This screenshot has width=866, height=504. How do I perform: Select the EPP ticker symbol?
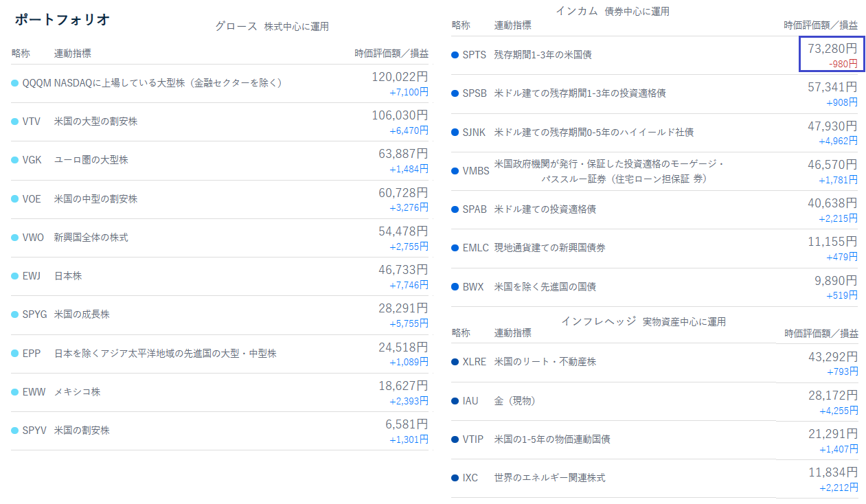pos(31,354)
